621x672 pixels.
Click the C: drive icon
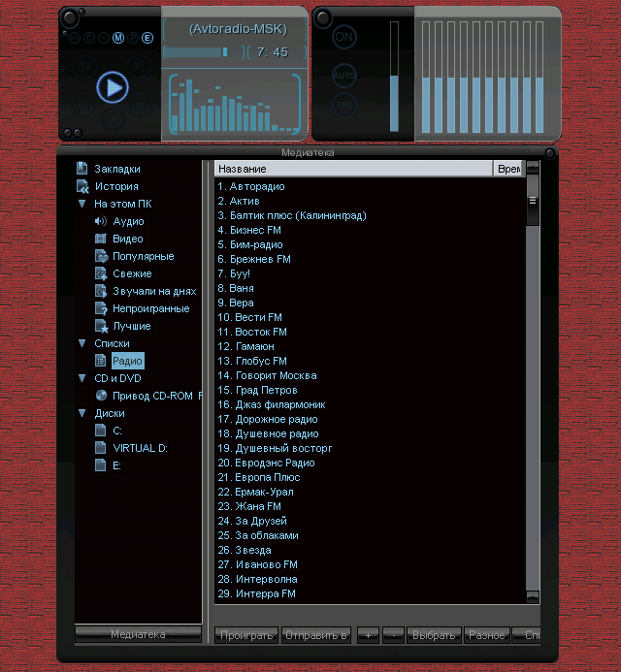100,431
